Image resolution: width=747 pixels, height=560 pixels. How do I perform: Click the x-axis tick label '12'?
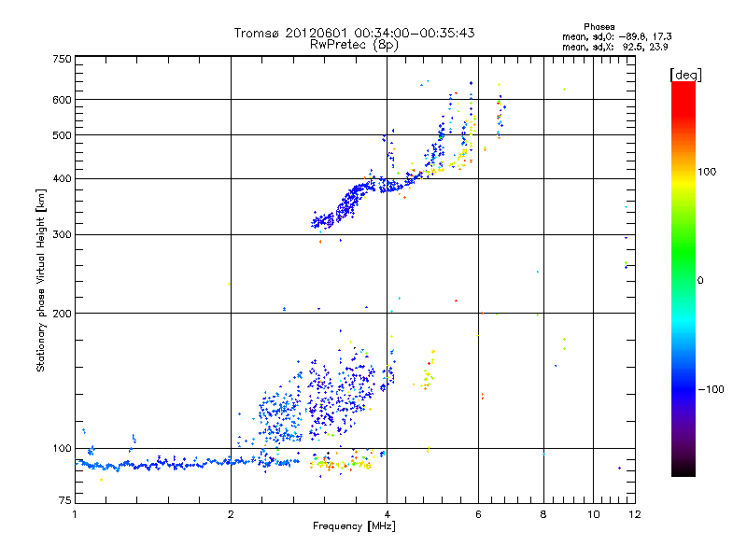pos(635,514)
